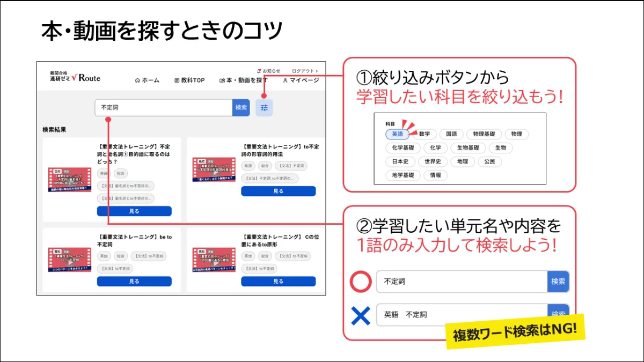Toggle the 化学基礎 subject chip
Image resolution: width=644 pixels, height=362 pixels.
[x=403, y=148]
